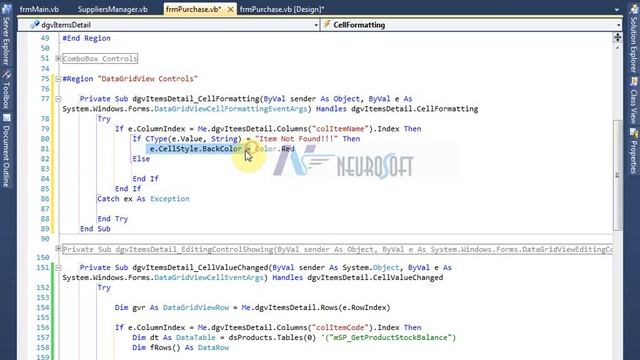The image size is (640, 360).
Task: Click 'End Sub' on line 89
Action: 95,229
